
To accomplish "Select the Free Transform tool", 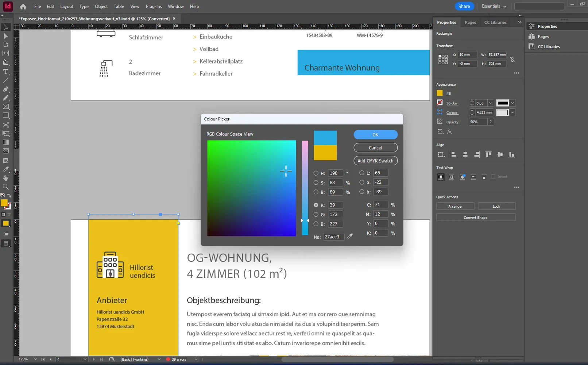I will coord(6,134).
